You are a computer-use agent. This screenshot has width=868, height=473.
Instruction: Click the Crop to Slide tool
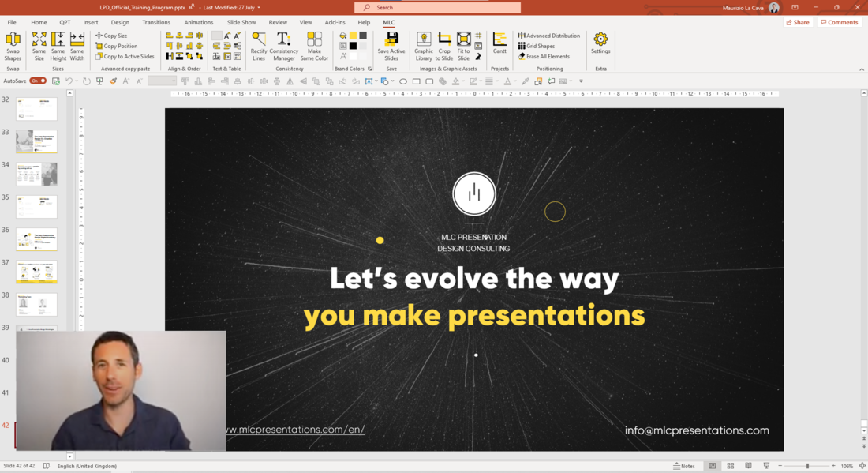444,47
